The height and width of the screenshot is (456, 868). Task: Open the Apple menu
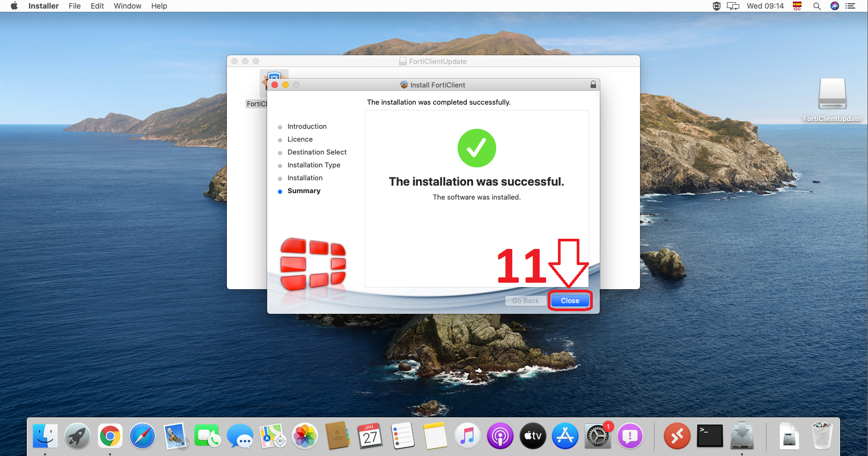[x=14, y=6]
